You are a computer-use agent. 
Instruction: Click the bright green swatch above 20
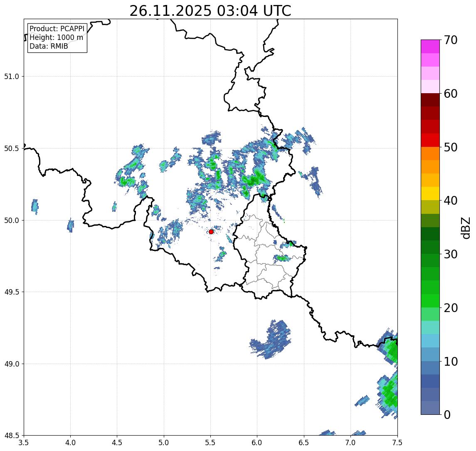click(430, 301)
